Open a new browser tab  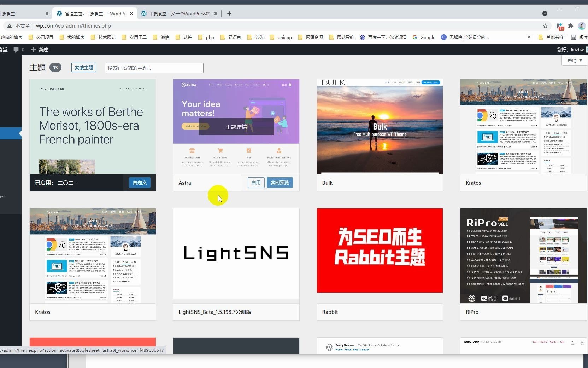point(229,13)
